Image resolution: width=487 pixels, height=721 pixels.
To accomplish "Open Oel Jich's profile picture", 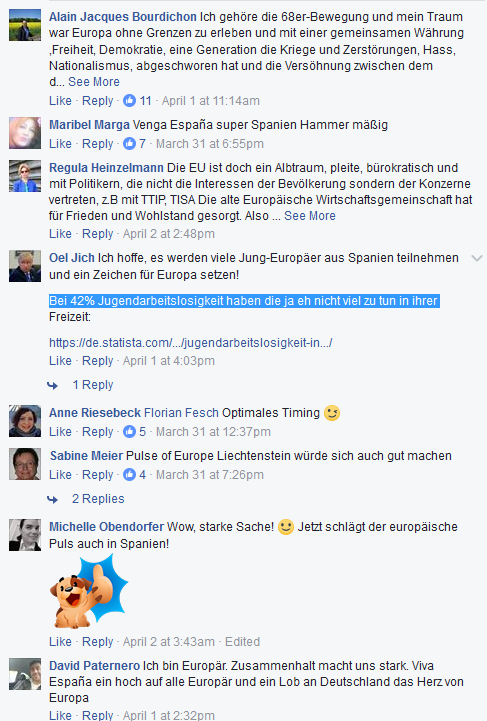I will 25,266.
